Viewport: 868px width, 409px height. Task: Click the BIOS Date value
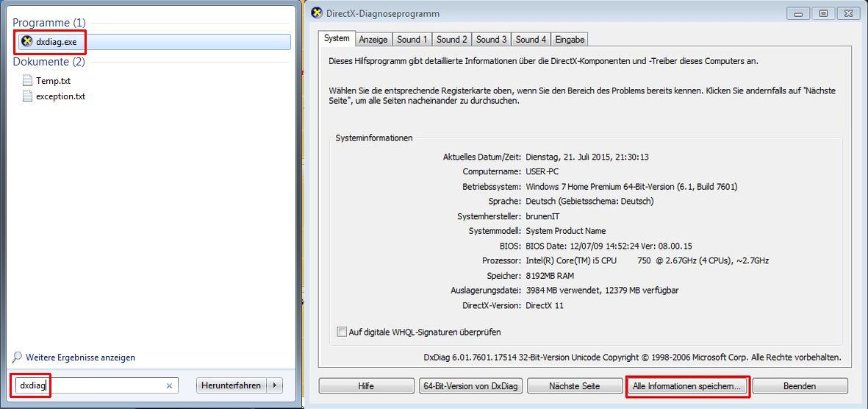click(x=609, y=246)
